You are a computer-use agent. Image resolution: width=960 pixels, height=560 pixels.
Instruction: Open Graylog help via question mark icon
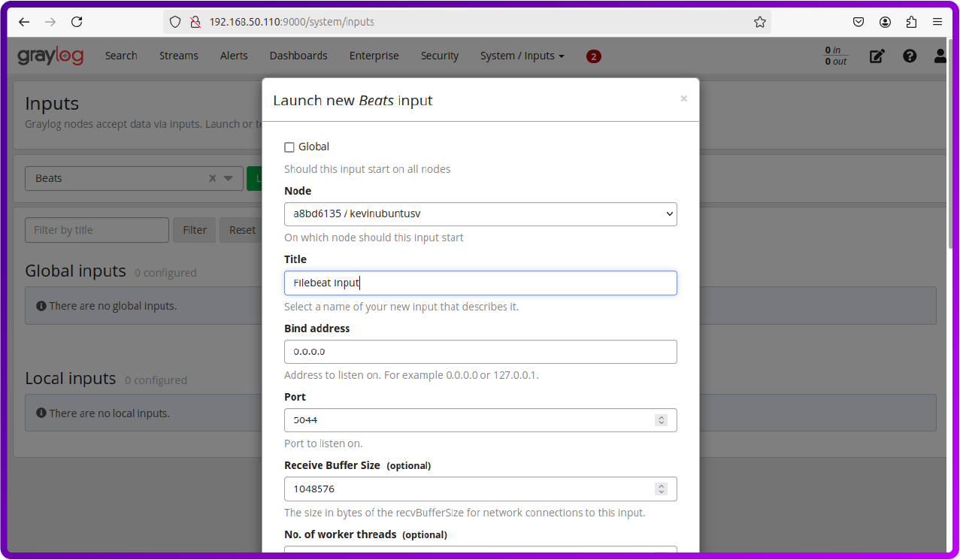click(x=910, y=56)
